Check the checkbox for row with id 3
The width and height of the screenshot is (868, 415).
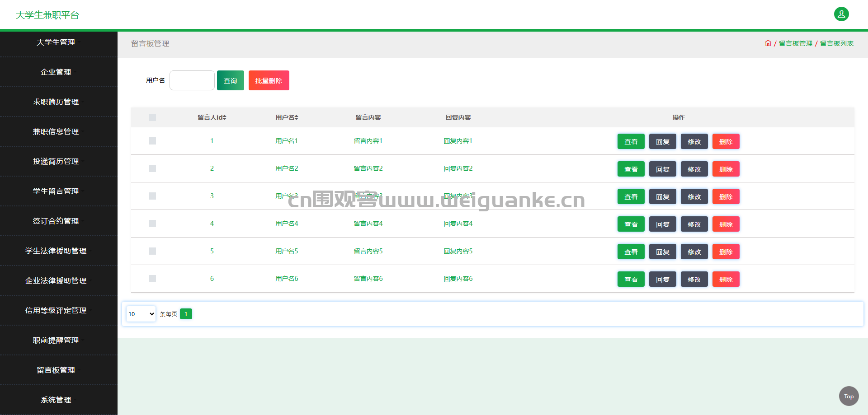[x=152, y=196]
